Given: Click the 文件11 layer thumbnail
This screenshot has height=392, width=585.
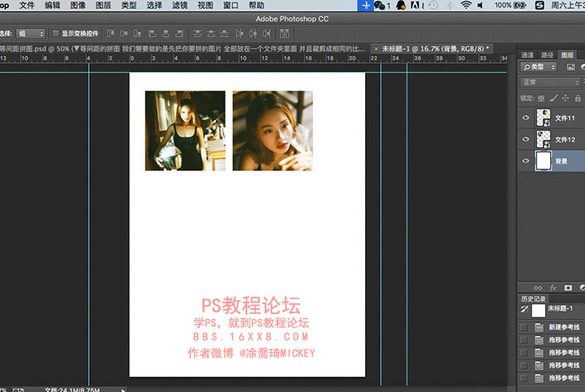Looking at the screenshot, I should click(x=544, y=118).
